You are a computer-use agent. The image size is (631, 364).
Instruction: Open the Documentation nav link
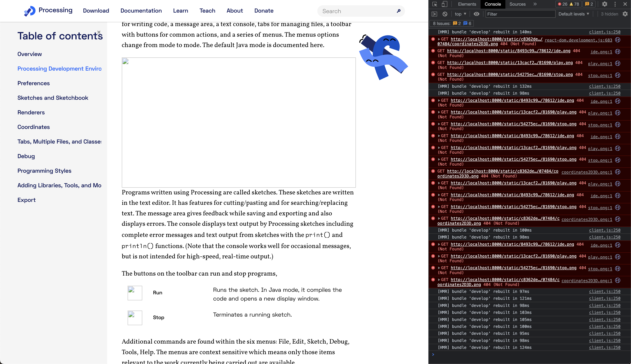[x=141, y=11]
